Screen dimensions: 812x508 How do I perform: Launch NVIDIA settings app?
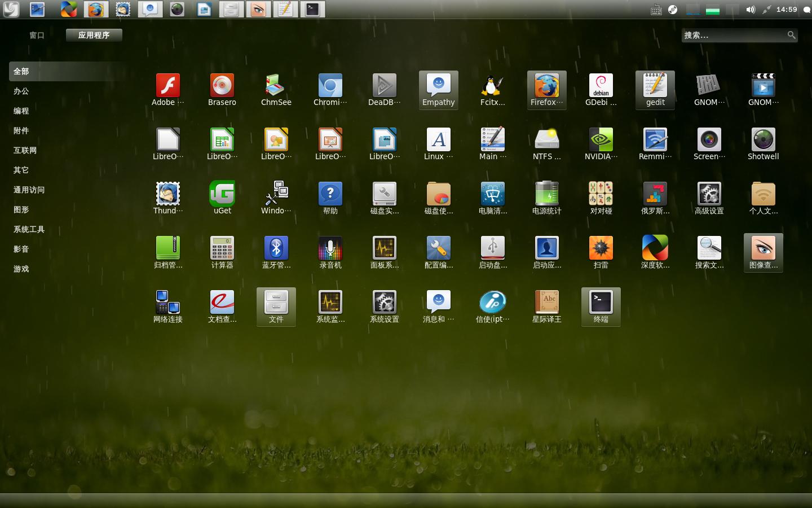click(601, 144)
